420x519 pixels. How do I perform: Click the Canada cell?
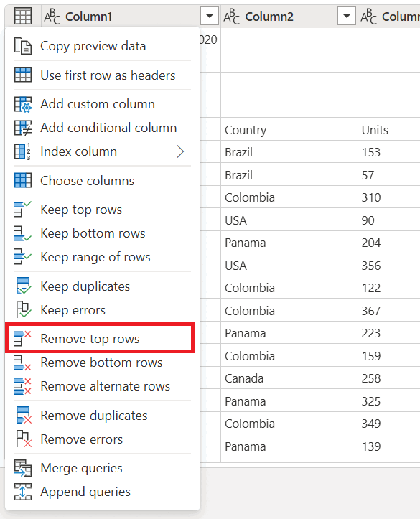(x=289, y=378)
